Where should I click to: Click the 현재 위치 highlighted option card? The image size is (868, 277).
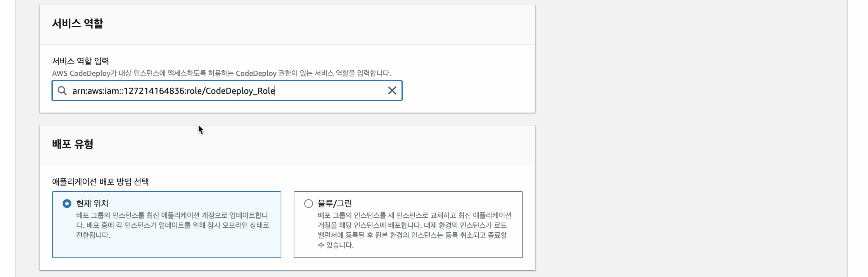click(x=167, y=224)
